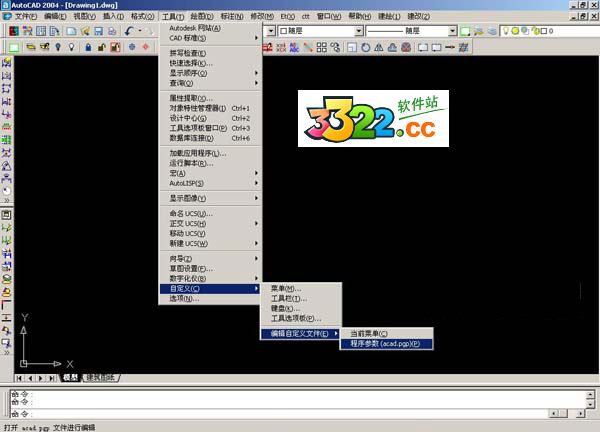Screen dimensions: 600x432
Task: Expand the 显示顺序 submenu
Action: click(x=211, y=73)
